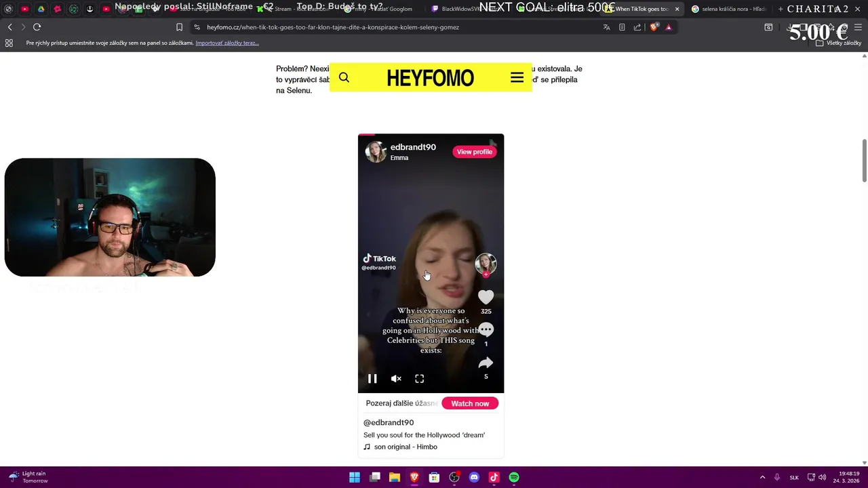Open microphone tray icon
The width and height of the screenshot is (868, 488).
pyautogui.click(x=777, y=477)
